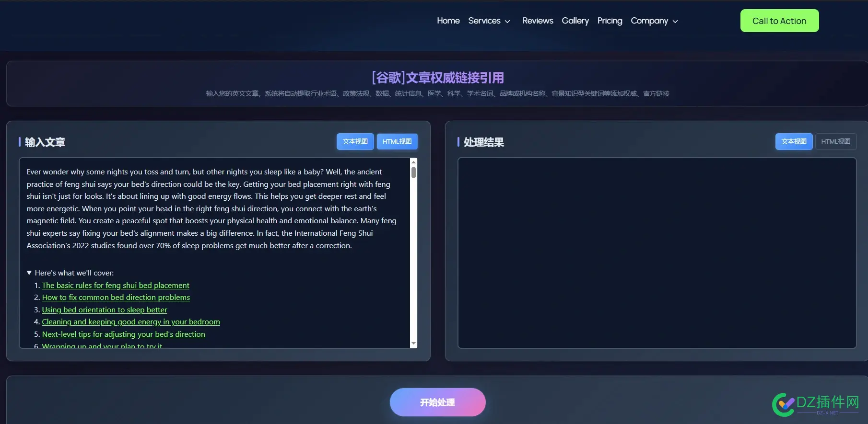Expand the Company dropdown chevron

[x=675, y=22]
